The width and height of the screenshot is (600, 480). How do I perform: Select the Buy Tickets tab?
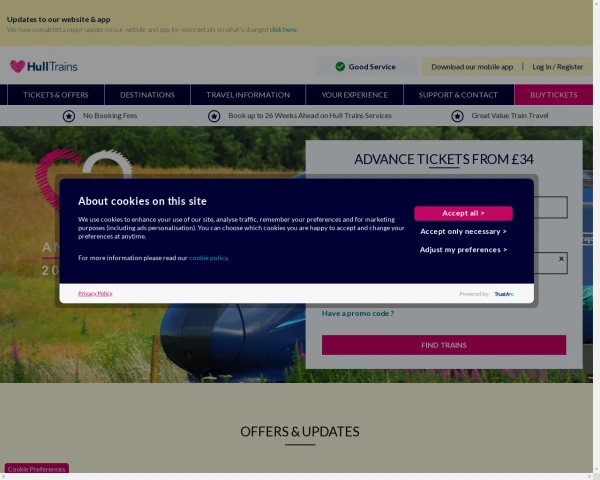pos(553,95)
